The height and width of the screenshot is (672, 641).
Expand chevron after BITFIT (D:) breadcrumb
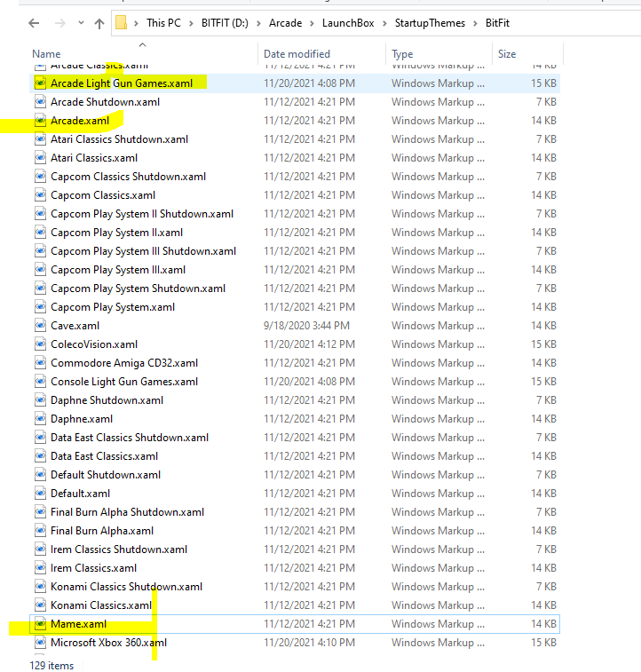pos(258,23)
